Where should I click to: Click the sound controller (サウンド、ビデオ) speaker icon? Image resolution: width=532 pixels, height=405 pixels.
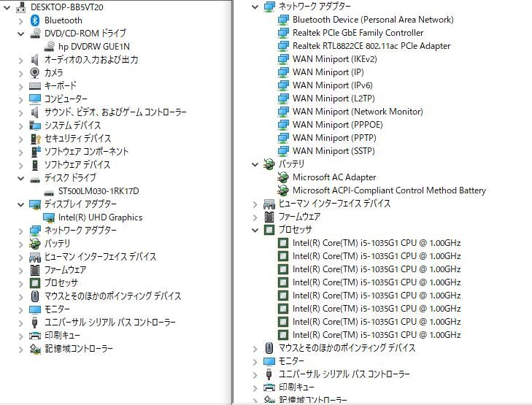[x=34, y=112]
